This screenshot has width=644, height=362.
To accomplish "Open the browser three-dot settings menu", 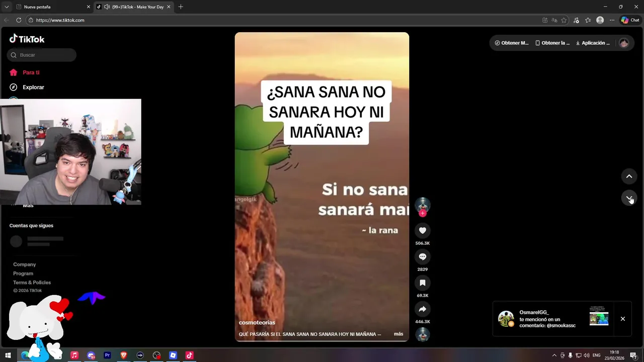I will tap(612, 20).
